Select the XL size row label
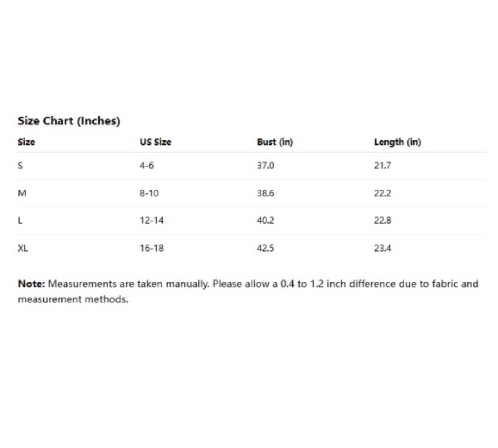The image size is (498, 448). coord(23,249)
